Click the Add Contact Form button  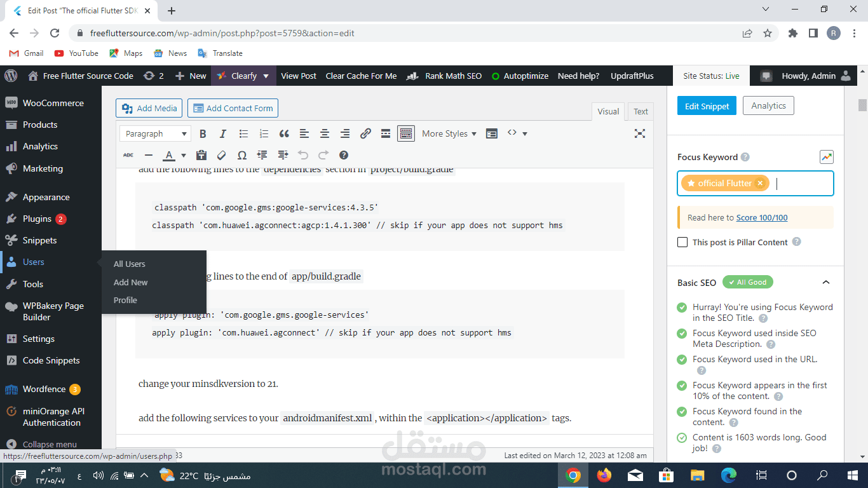tap(233, 108)
